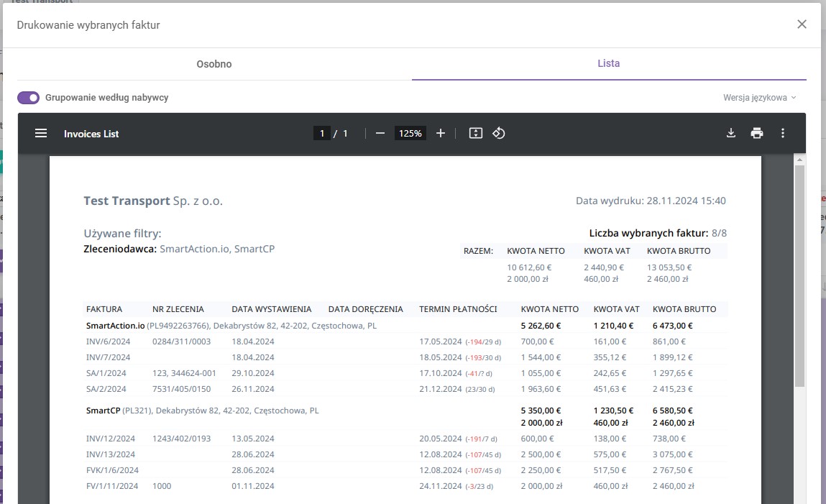Switch to the Osobno tab
826x504 pixels.
214,64
